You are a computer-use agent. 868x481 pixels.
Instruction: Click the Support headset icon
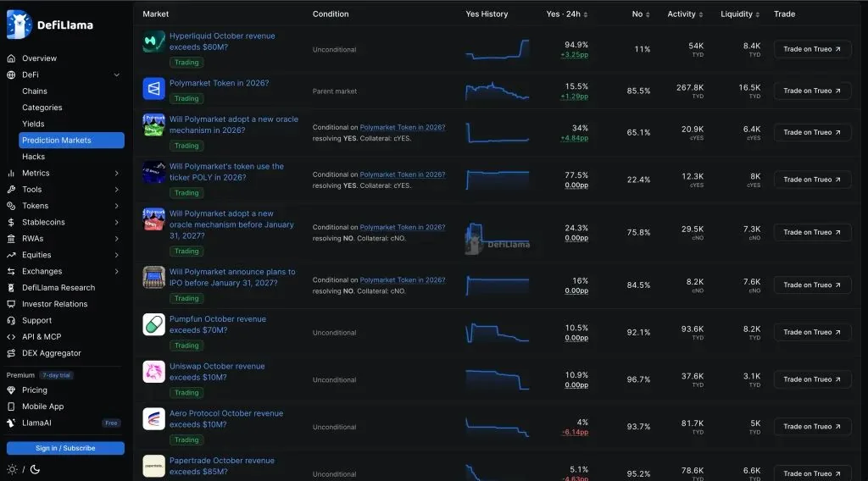tap(11, 320)
